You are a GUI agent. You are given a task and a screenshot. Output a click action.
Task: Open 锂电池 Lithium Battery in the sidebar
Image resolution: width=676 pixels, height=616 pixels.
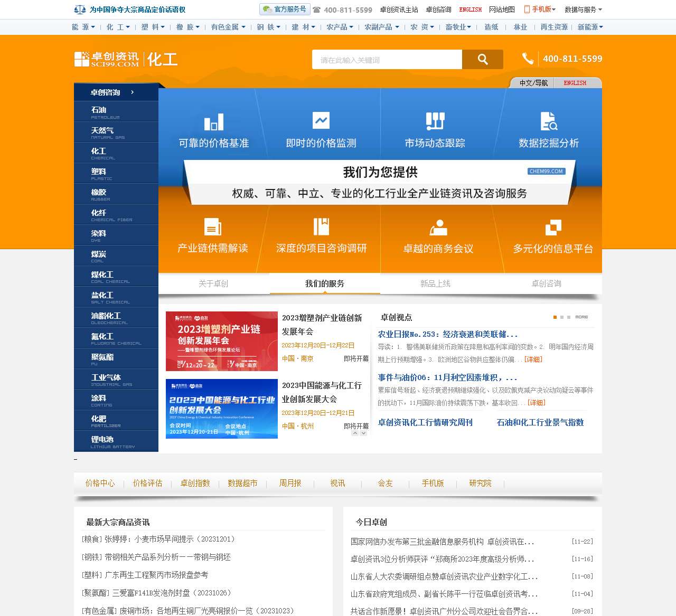[116, 441]
